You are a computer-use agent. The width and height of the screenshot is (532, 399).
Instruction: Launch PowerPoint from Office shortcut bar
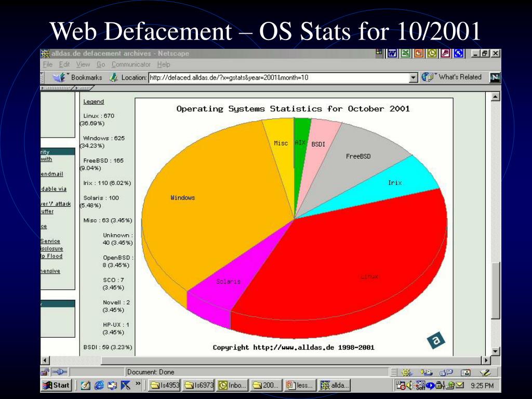click(x=419, y=54)
